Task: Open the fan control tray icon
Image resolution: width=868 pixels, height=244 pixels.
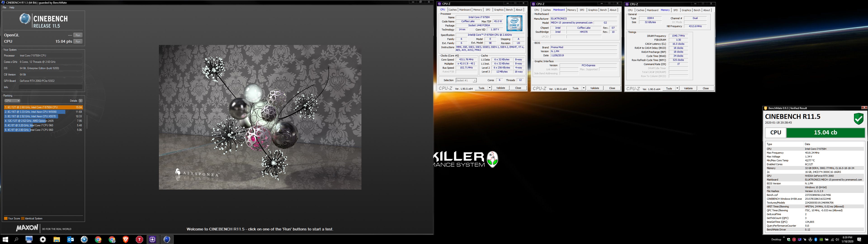Action: coord(810,240)
